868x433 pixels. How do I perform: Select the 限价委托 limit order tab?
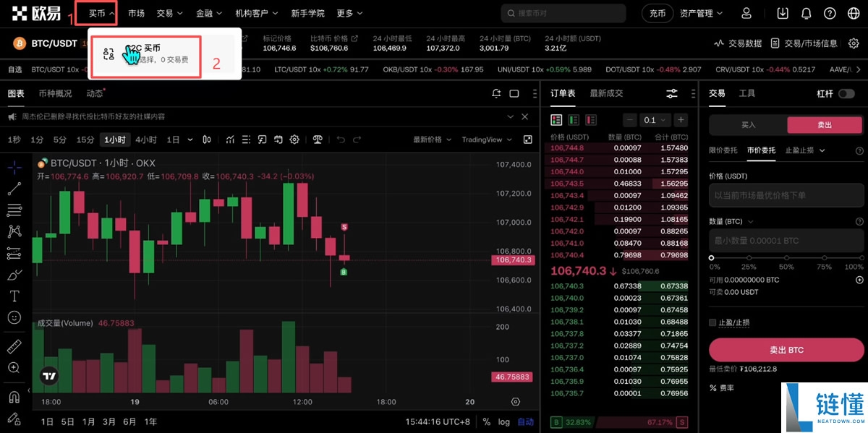(x=723, y=150)
